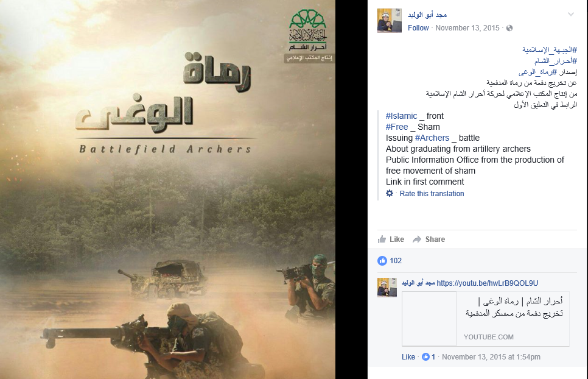Like the comment with YouTube link
This screenshot has height=379, width=588.
(408, 357)
